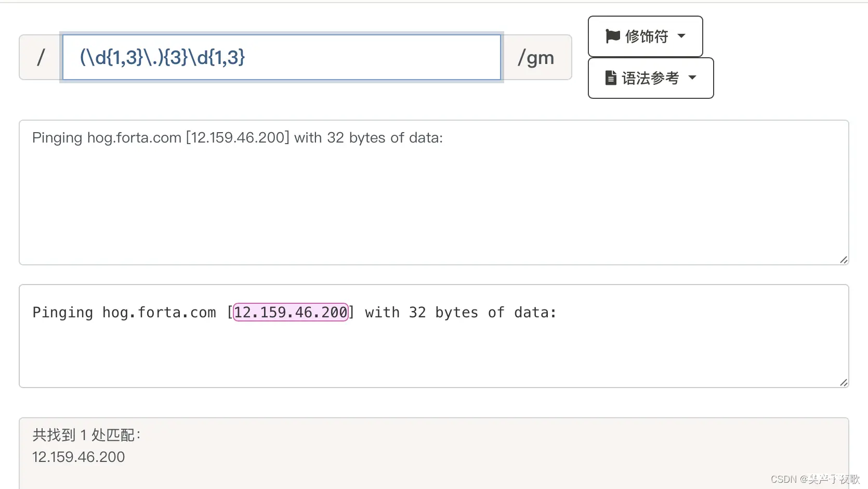Grab the resize handle of source textarea
This screenshot has width=868, height=489.
844,260
